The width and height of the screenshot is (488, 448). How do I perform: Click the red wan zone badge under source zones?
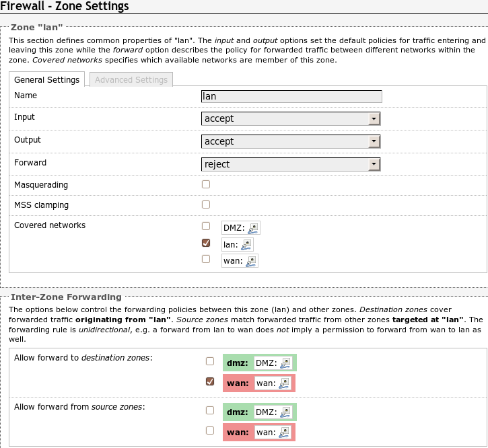pyautogui.click(x=238, y=432)
